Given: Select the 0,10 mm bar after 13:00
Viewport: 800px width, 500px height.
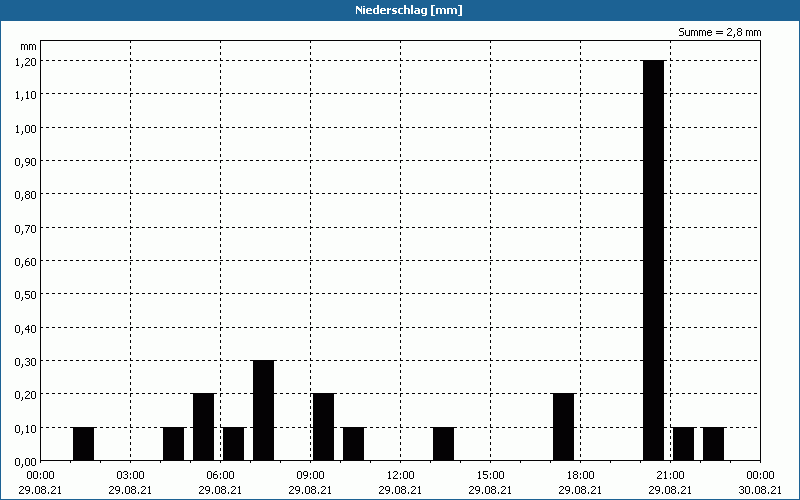Looking at the screenshot, I should click(443, 444).
